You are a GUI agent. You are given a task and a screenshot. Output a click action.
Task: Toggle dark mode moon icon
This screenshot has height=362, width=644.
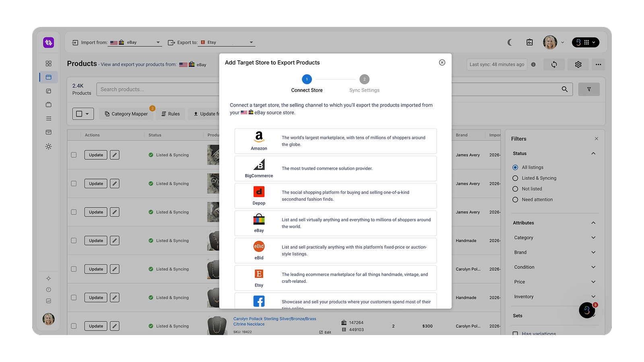click(x=510, y=42)
